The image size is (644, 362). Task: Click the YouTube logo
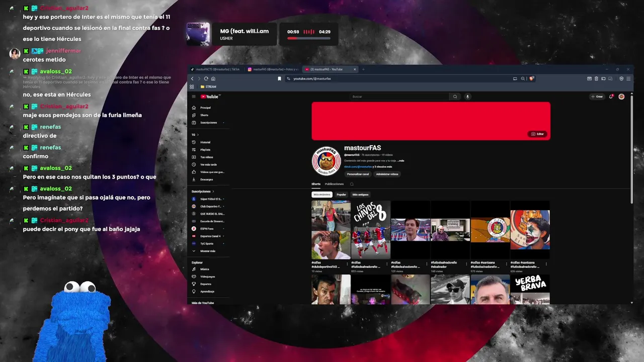[210, 97]
